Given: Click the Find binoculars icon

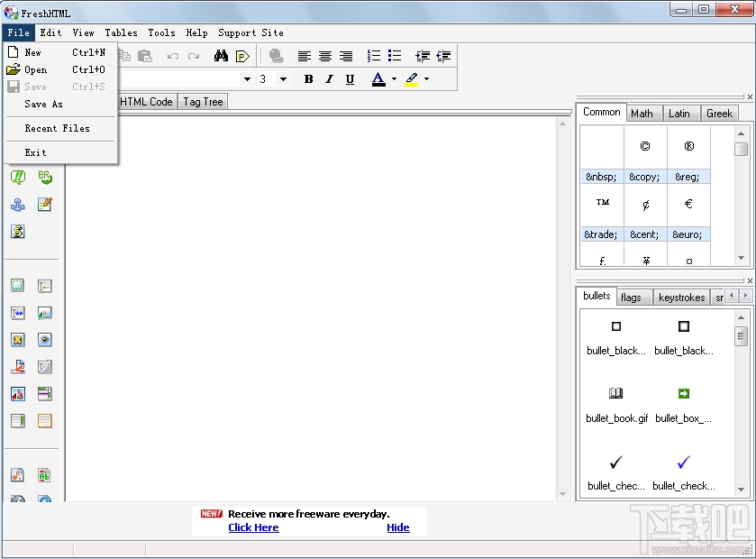Looking at the screenshot, I should coord(221,56).
